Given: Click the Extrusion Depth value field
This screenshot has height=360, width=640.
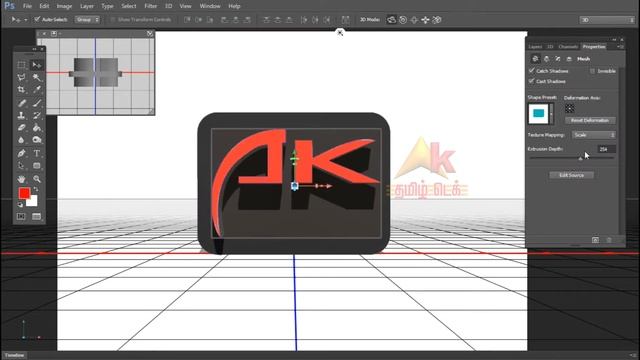Looking at the screenshot, I should [x=606, y=149].
